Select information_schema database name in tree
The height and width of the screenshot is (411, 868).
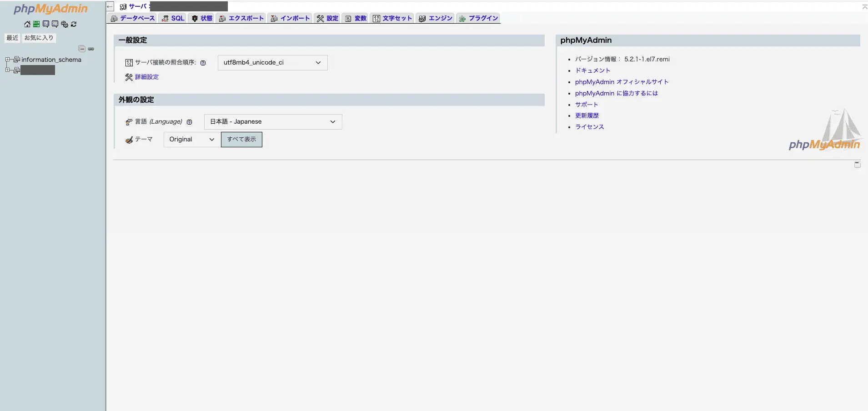51,60
